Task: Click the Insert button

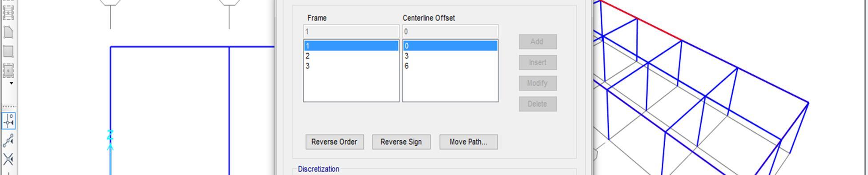Action: click(x=538, y=63)
